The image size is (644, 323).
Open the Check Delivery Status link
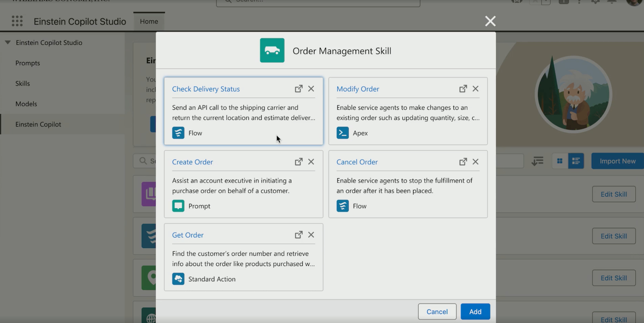(x=206, y=89)
